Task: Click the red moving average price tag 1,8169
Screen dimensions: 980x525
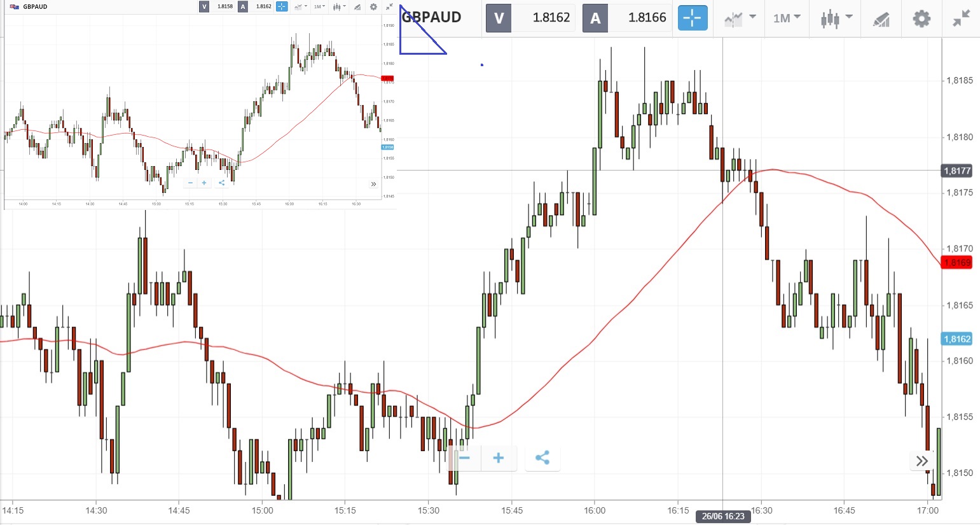Action: [957, 263]
